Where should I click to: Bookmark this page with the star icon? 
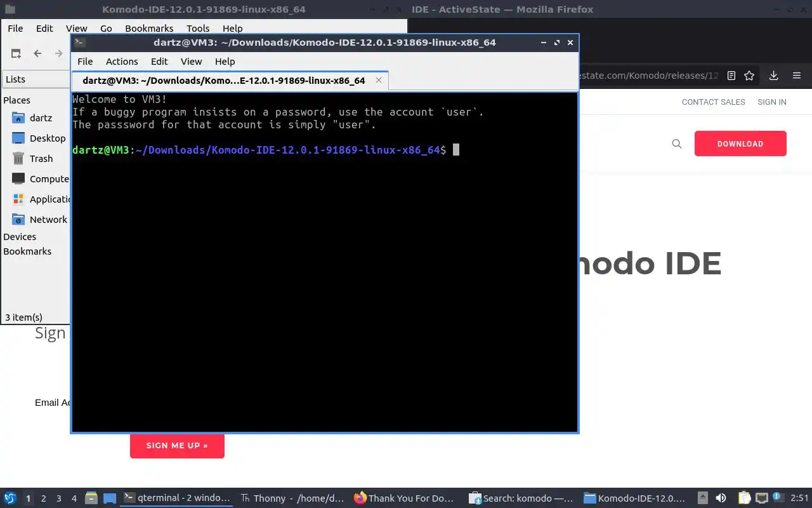click(749, 76)
